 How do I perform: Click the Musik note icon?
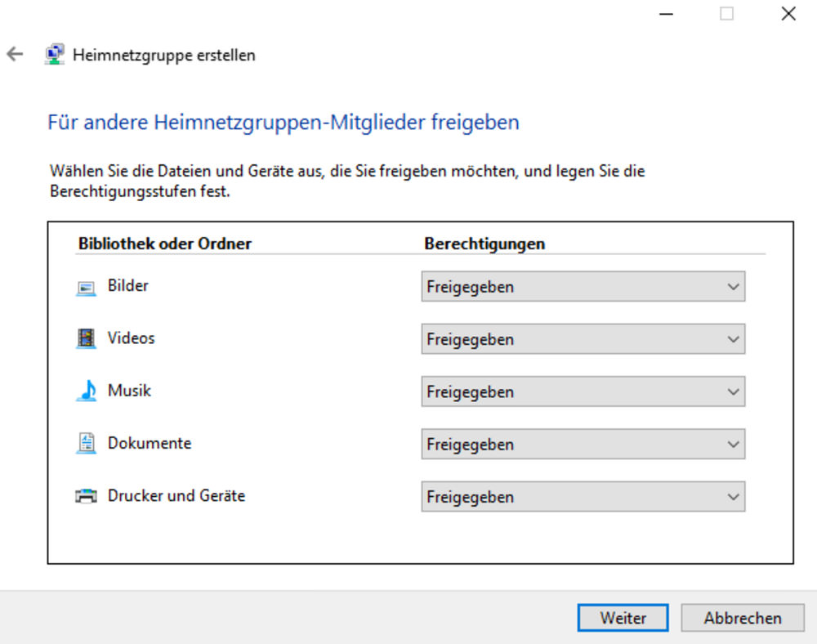tap(87, 391)
